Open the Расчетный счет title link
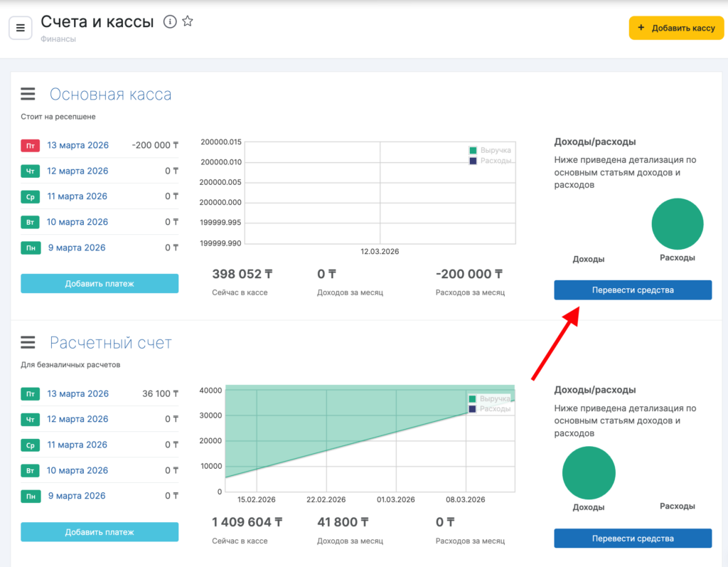The height and width of the screenshot is (567, 728). (110, 343)
